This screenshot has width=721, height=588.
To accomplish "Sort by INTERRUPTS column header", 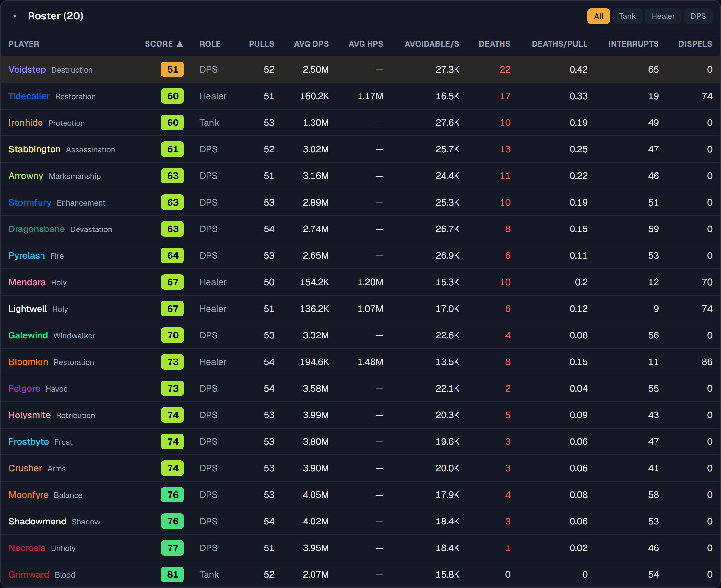I will 633,44.
